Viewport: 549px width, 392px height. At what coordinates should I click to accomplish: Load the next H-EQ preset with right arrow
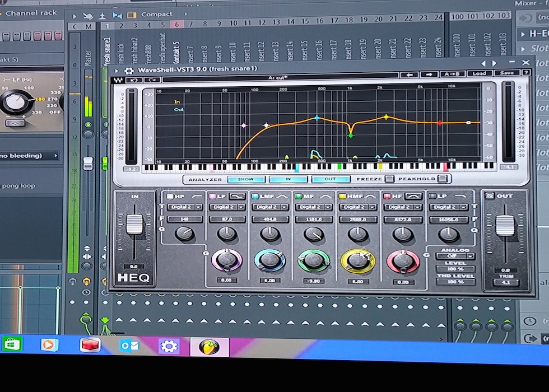pyautogui.click(x=429, y=74)
